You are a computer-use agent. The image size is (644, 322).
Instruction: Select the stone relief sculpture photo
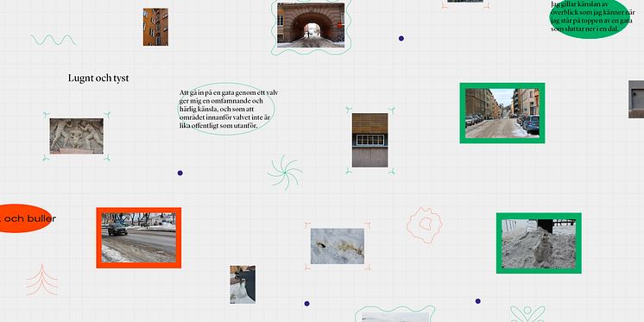pyautogui.click(x=76, y=136)
